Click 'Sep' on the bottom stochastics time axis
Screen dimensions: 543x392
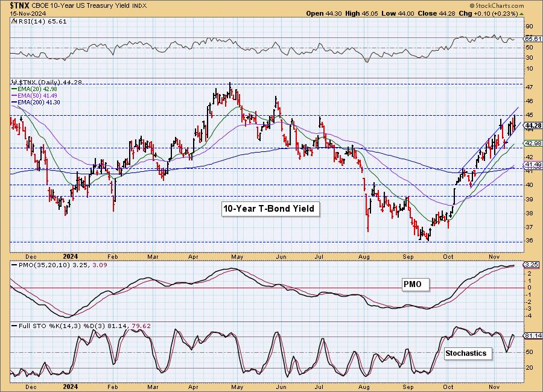point(408,387)
